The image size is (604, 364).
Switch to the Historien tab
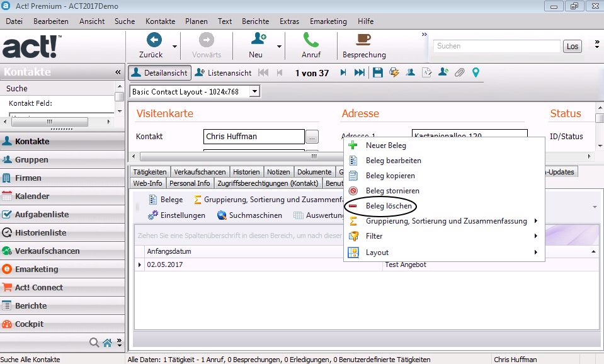point(246,172)
